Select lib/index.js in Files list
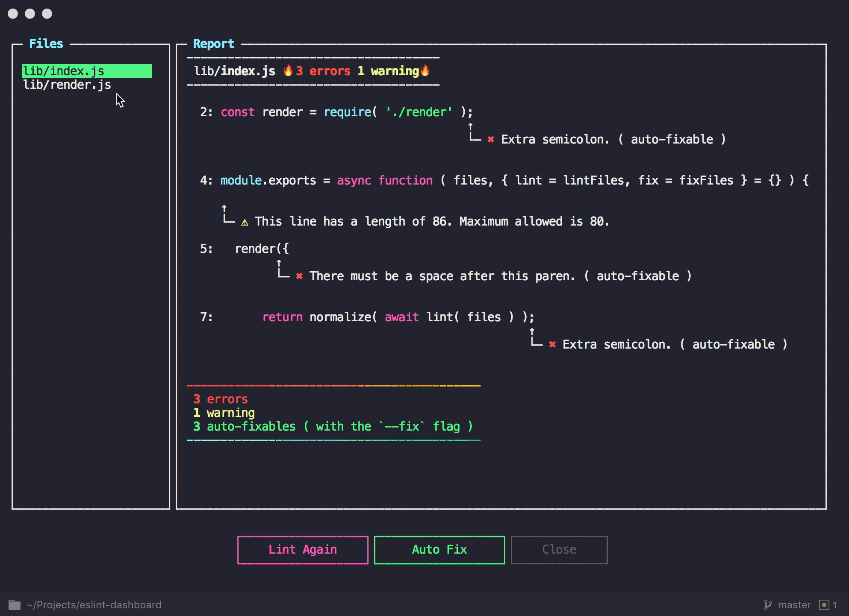This screenshot has height=616, width=849. (64, 71)
